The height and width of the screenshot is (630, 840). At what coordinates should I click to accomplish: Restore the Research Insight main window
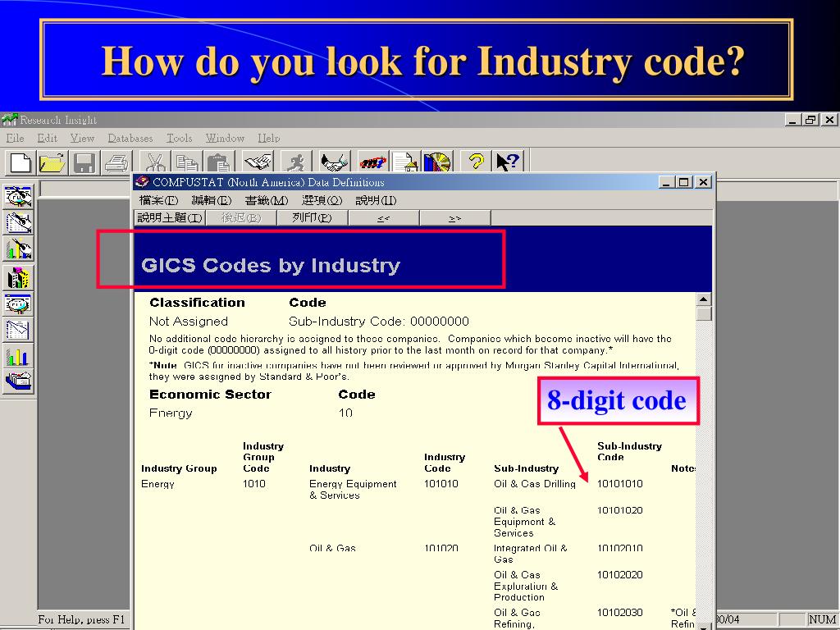point(810,120)
